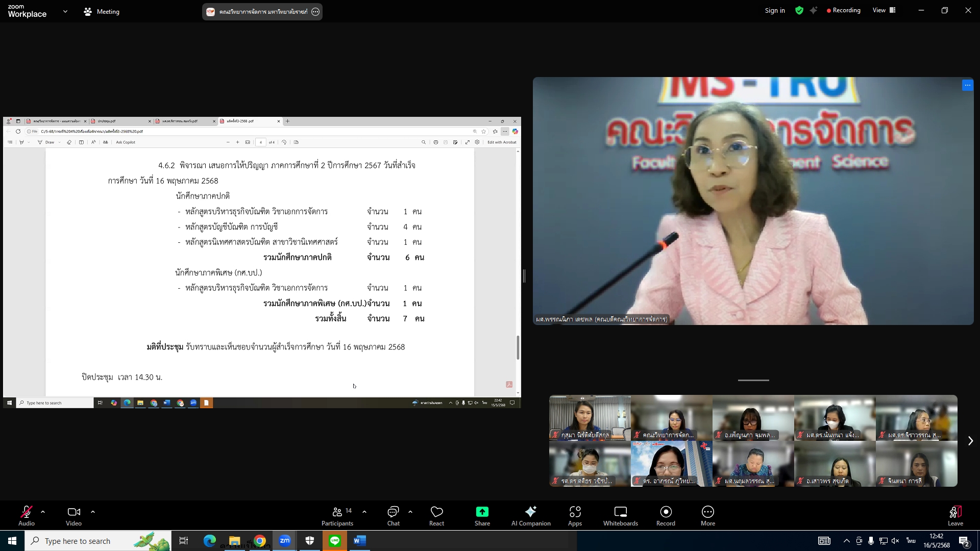
Task: Expand audio options arrow next to Audio
Action: pyautogui.click(x=43, y=511)
